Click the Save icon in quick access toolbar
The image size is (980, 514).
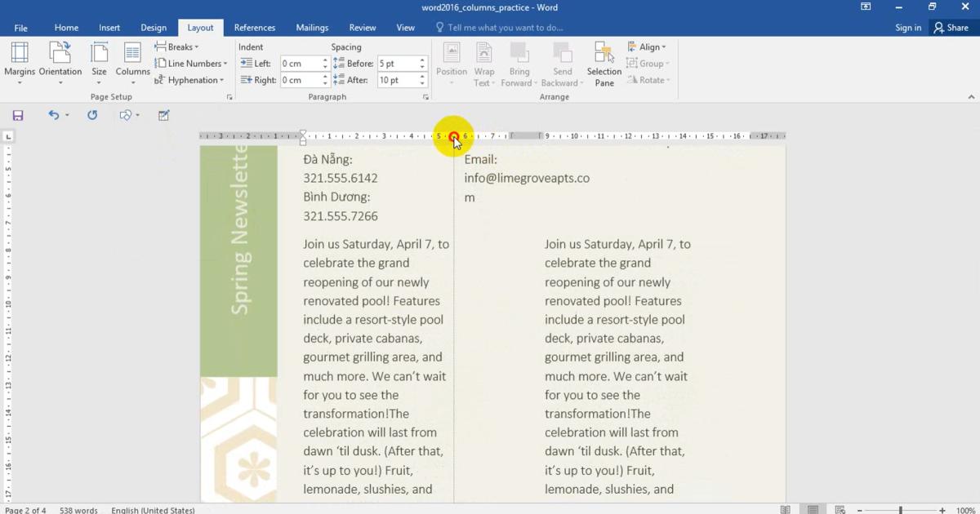(x=18, y=116)
